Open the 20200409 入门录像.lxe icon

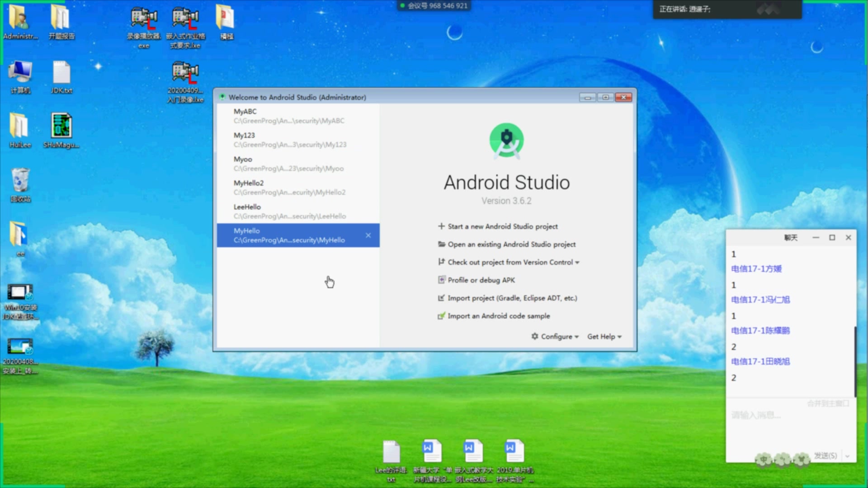[x=185, y=81]
